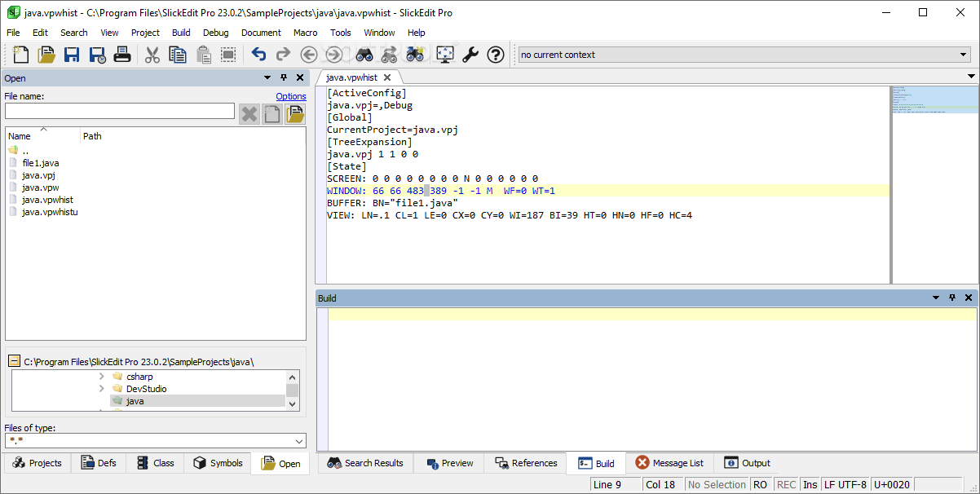Image resolution: width=980 pixels, height=494 pixels.
Task: Switch to the Symbols tab
Action: (218, 463)
